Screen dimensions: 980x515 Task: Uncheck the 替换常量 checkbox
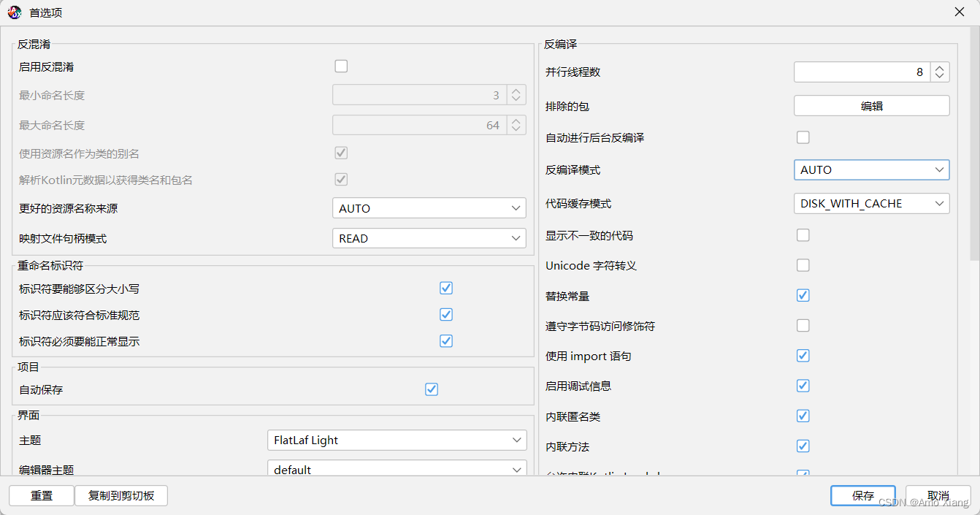(803, 296)
